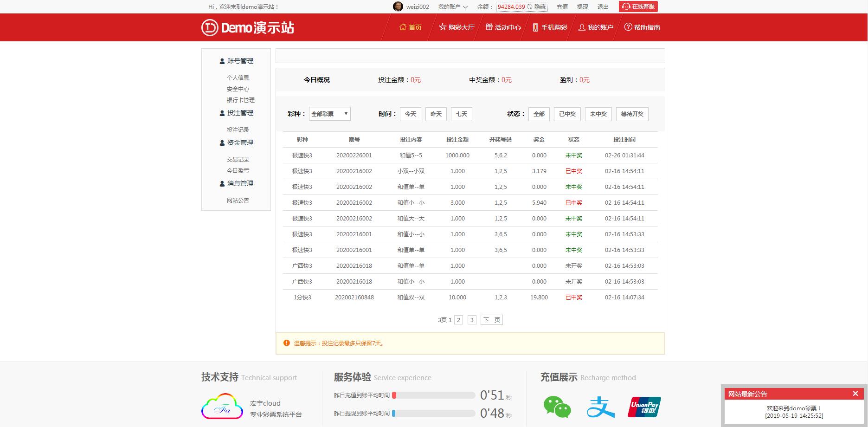Click the weizi002 user avatar
Screen dimensions: 868x427
pos(398,6)
